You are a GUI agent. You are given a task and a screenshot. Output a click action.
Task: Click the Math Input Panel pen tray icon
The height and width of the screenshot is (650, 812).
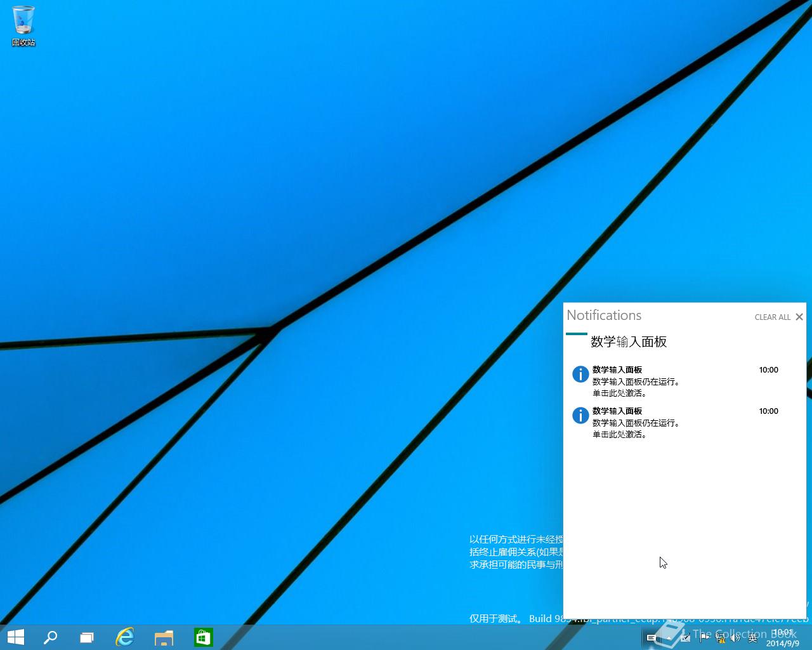click(x=685, y=637)
